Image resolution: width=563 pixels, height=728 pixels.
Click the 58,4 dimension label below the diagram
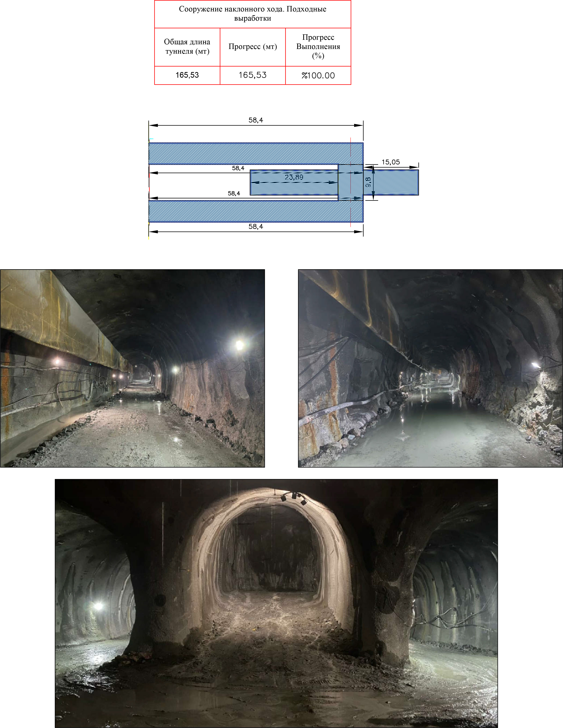click(x=256, y=227)
